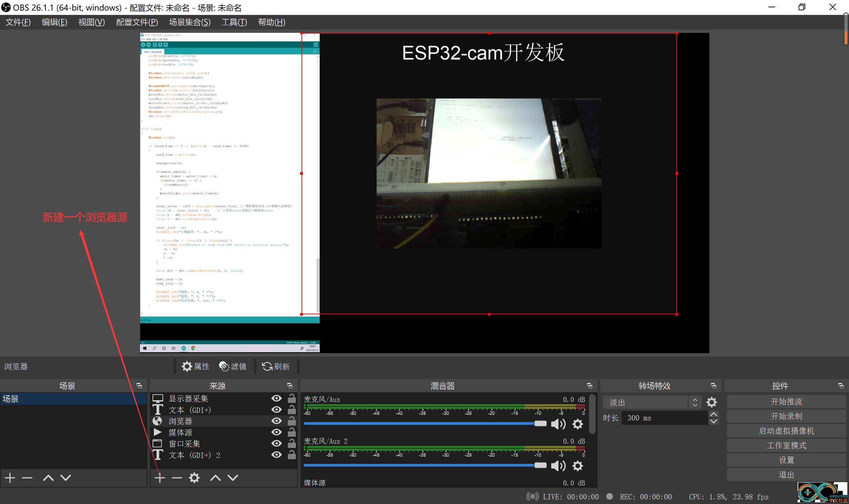The height and width of the screenshot is (504, 849).
Task: Open 麦克风/Aux 2 audio settings gear
Action: point(578,466)
